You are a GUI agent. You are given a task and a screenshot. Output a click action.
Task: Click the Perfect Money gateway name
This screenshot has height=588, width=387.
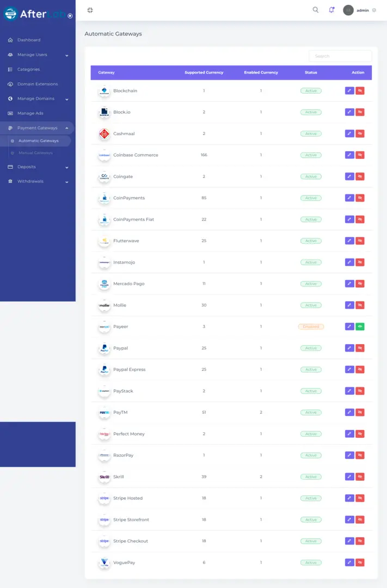coord(129,434)
